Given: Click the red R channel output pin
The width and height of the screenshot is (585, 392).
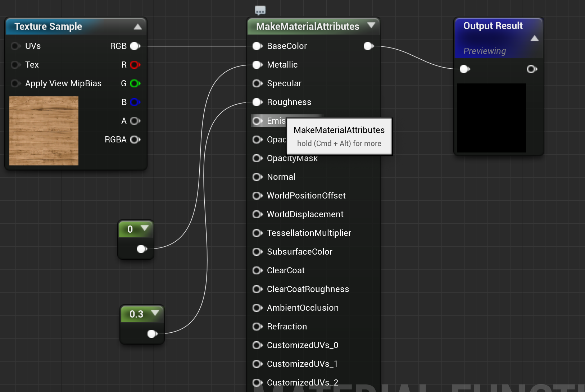Looking at the screenshot, I should tap(135, 65).
